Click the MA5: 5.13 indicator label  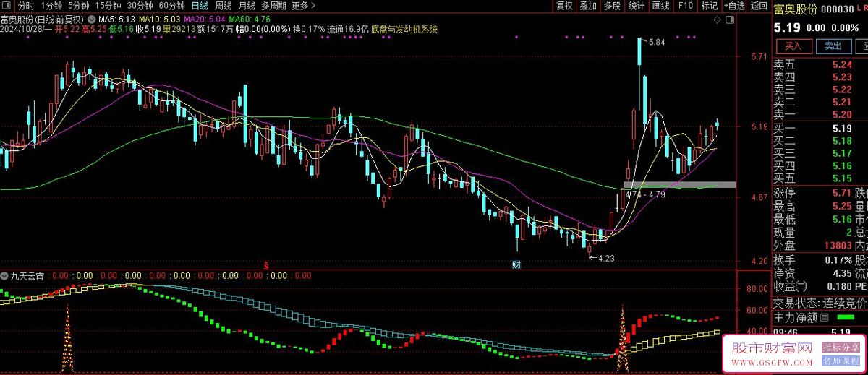pyautogui.click(x=116, y=18)
